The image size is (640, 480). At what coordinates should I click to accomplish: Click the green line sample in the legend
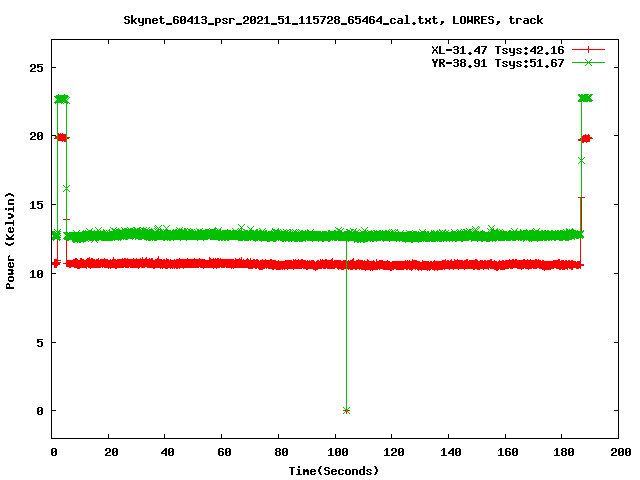tap(588, 62)
